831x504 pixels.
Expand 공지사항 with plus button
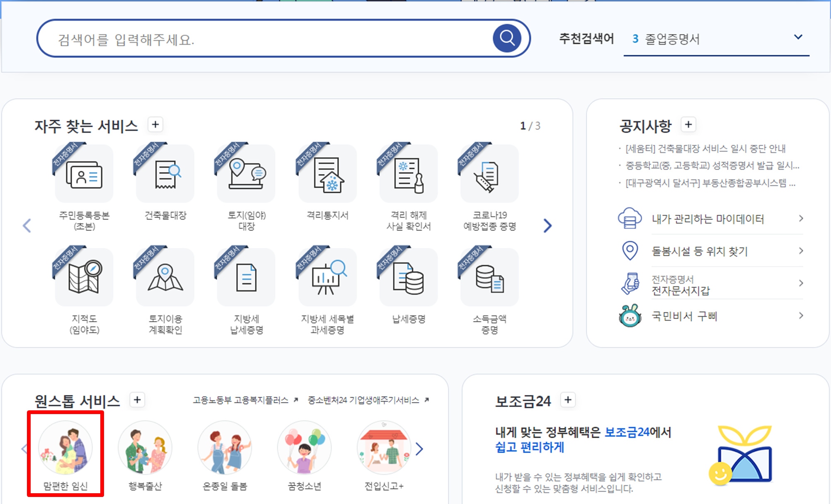688,125
